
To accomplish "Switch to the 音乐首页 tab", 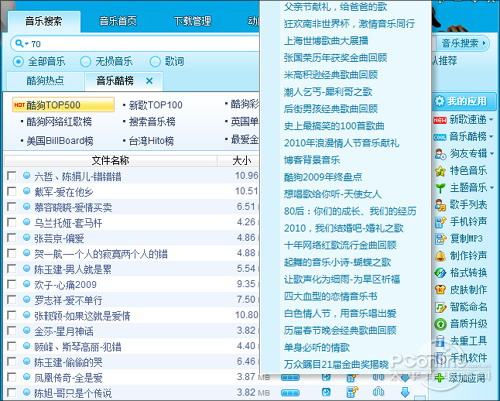I will click(118, 21).
